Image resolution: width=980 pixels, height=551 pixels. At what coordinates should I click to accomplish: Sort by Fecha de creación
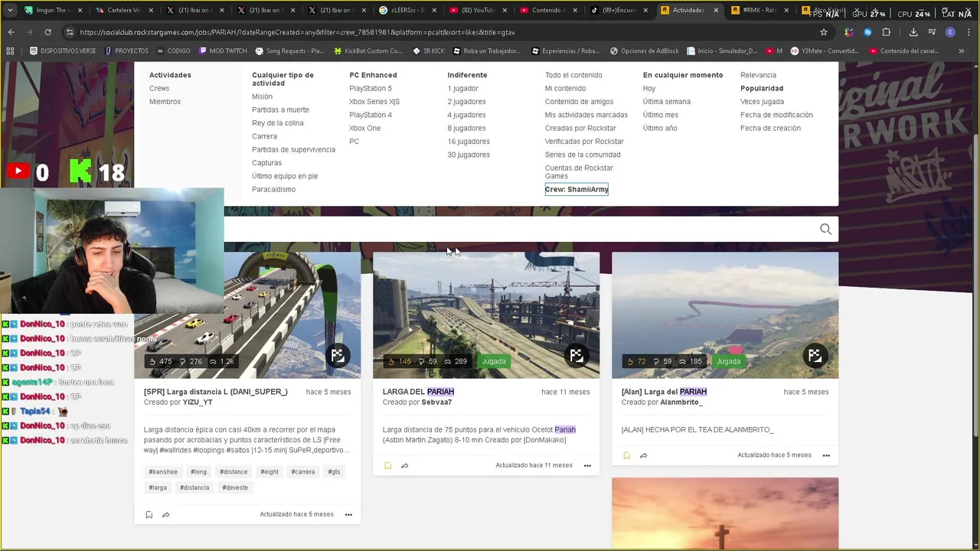click(x=770, y=128)
